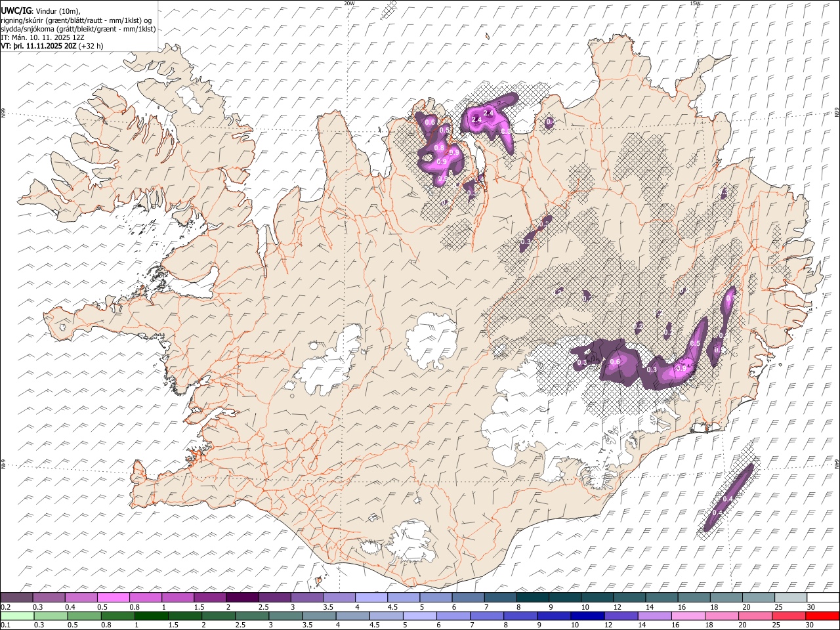Click the '0.1' label in the lower legend
Image resolution: width=840 pixels, height=630 pixels.
[x=5, y=625]
